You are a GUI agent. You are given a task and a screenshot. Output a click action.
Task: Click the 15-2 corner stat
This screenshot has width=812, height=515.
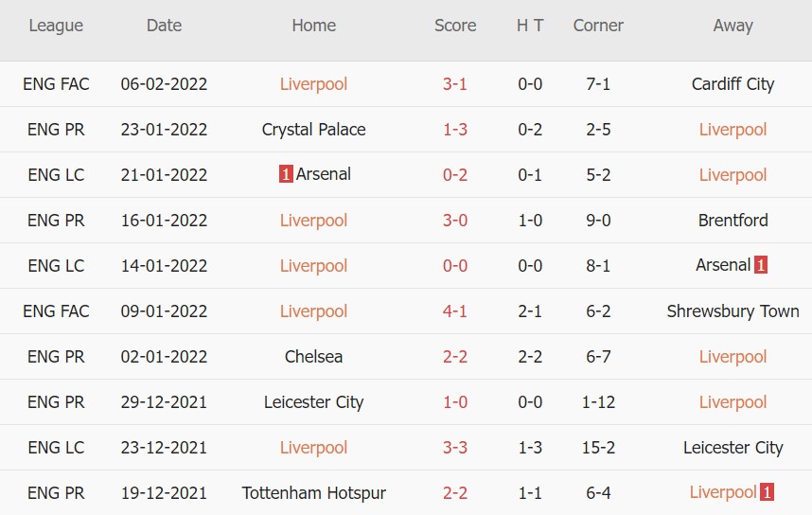coord(598,448)
